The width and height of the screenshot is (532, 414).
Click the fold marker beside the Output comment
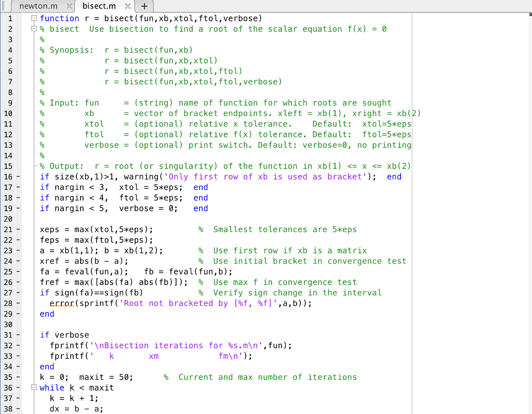click(x=34, y=166)
